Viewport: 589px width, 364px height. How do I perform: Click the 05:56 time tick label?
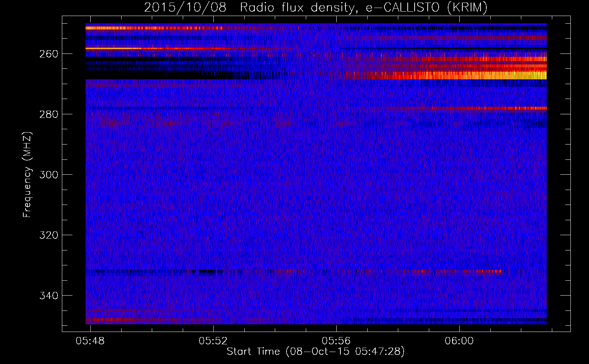point(336,341)
